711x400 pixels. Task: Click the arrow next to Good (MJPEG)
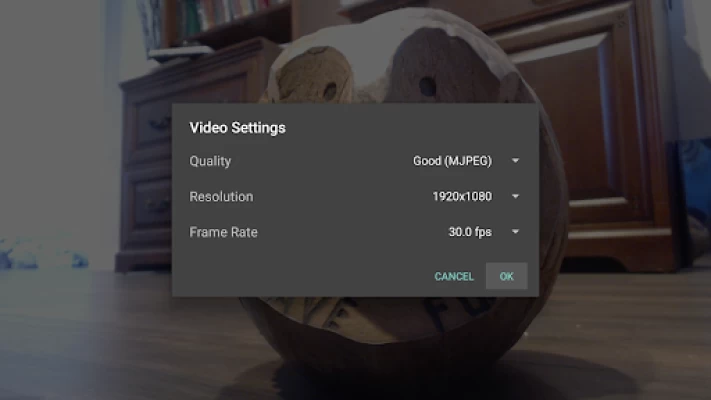515,160
